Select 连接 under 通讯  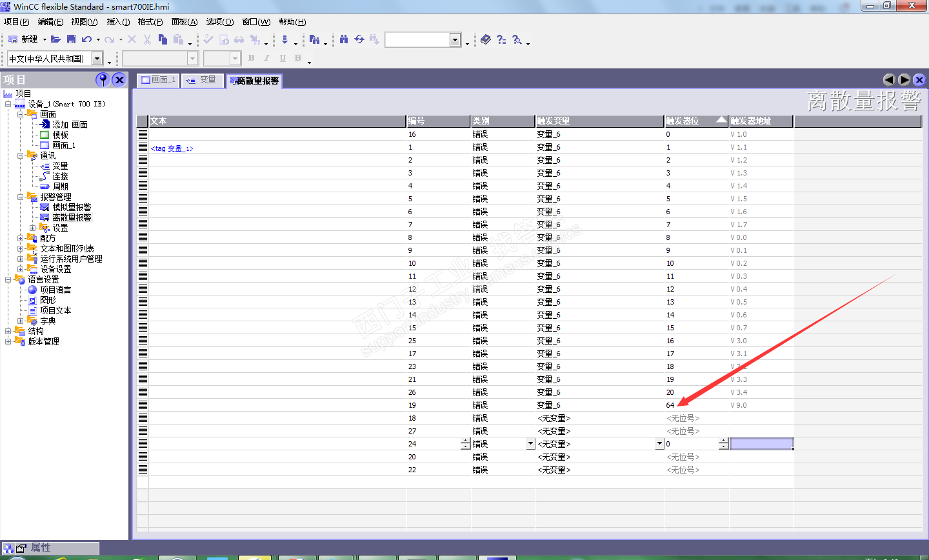(x=60, y=176)
